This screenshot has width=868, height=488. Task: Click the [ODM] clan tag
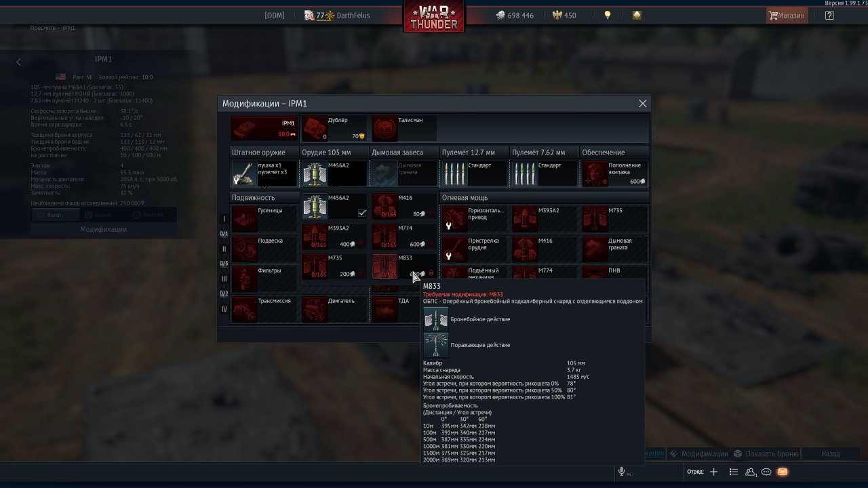(275, 16)
